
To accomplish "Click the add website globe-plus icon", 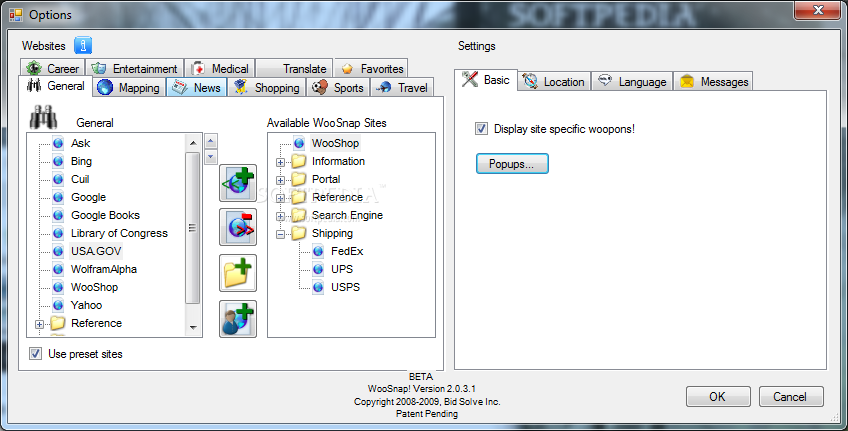I will pyautogui.click(x=238, y=183).
